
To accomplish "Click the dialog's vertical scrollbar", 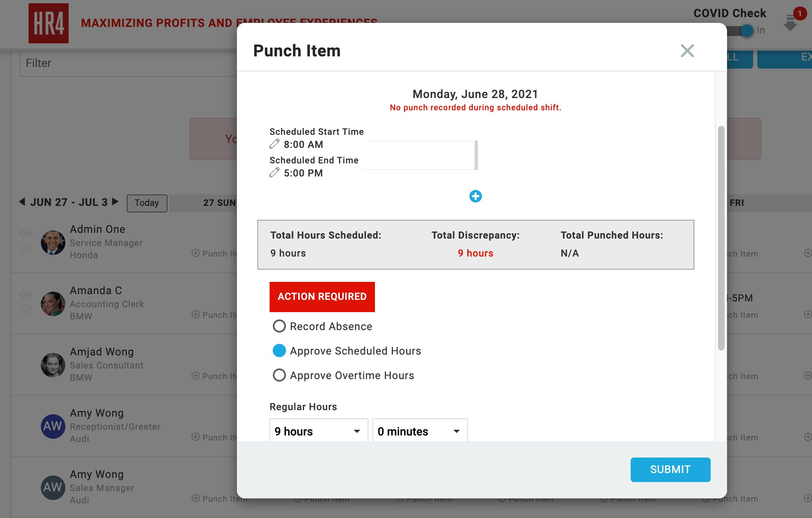I will (721, 238).
